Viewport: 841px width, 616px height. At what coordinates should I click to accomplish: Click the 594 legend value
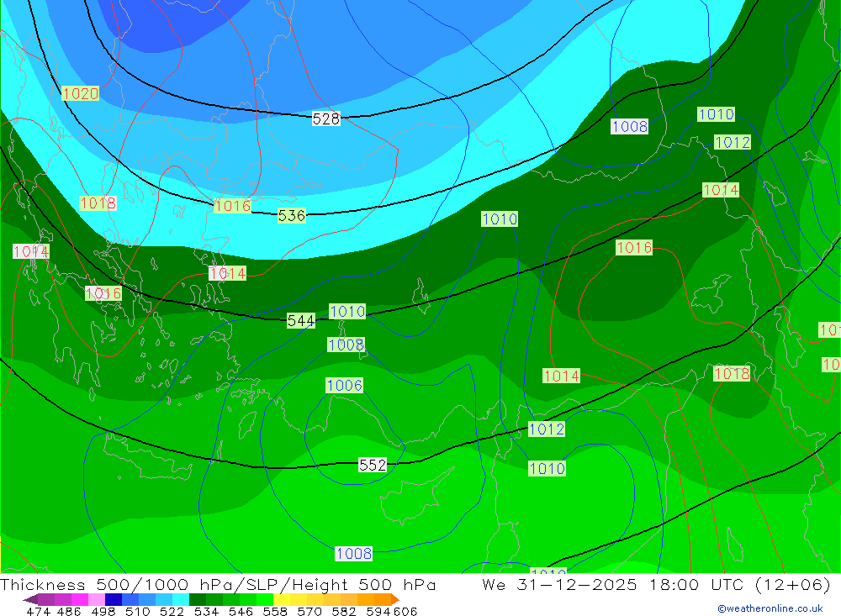click(378, 611)
